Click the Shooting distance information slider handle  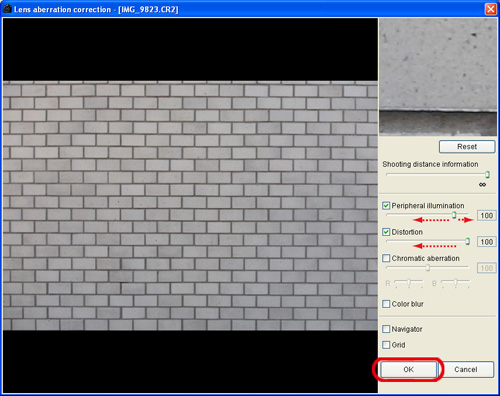tap(487, 175)
